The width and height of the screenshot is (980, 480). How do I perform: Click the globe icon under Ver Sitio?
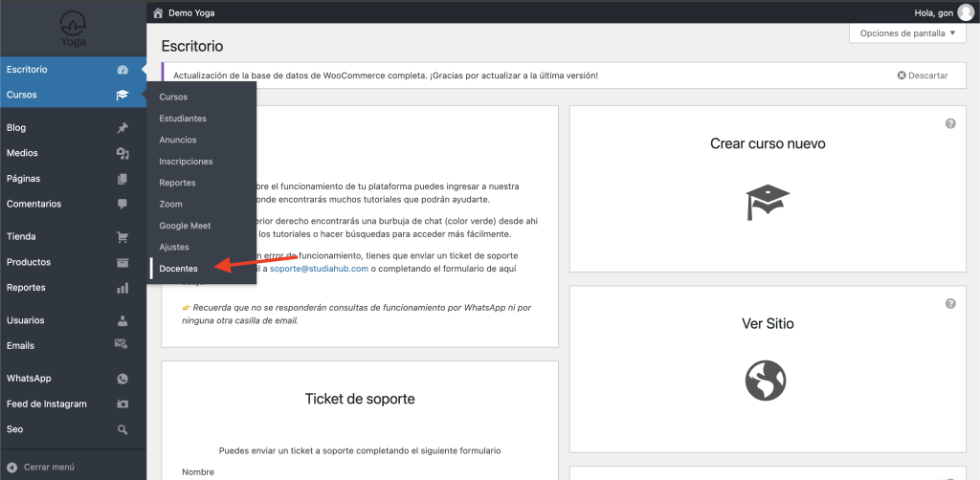[x=768, y=380]
